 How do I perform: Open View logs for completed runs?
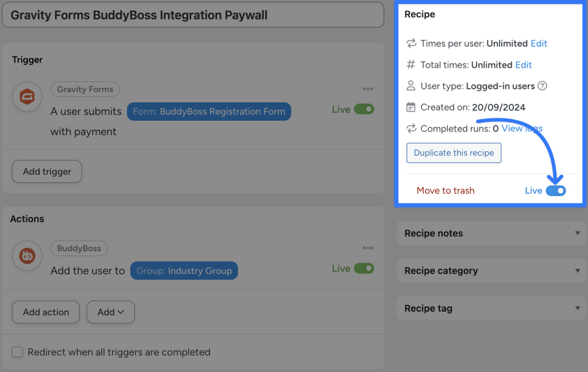pyautogui.click(x=521, y=128)
